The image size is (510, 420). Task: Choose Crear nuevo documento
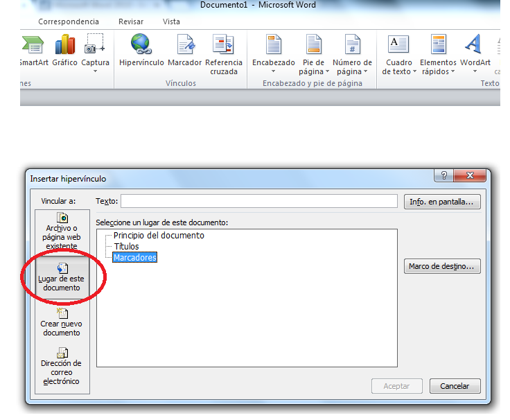tap(62, 322)
